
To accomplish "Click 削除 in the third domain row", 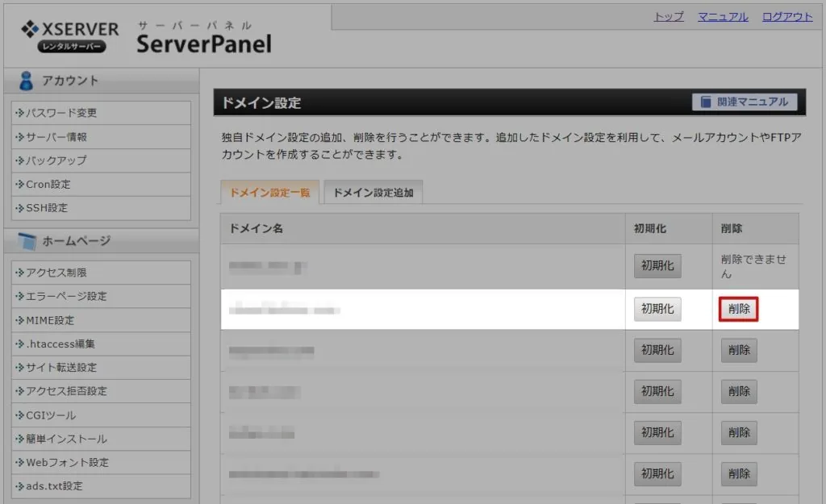I will pyautogui.click(x=739, y=350).
